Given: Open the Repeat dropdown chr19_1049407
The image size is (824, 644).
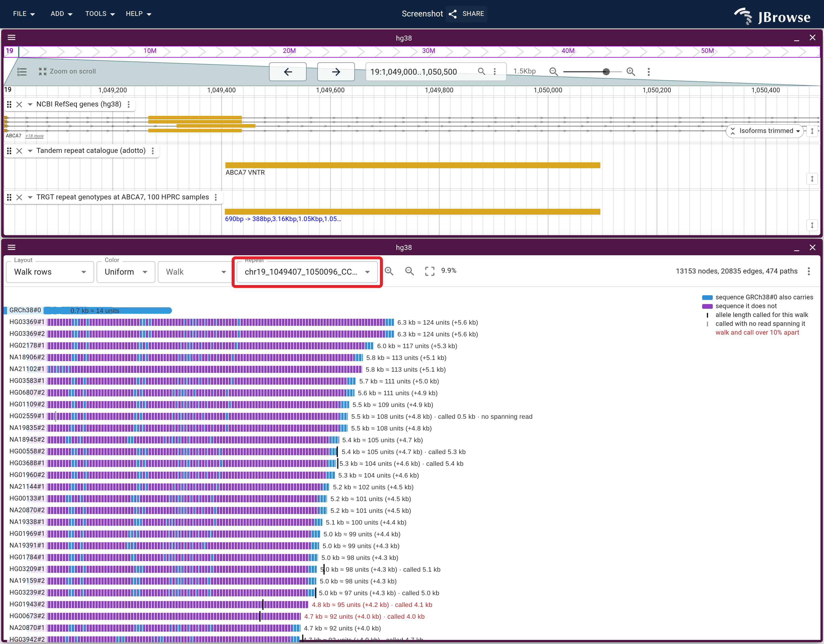Looking at the screenshot, I should [307, 272].
